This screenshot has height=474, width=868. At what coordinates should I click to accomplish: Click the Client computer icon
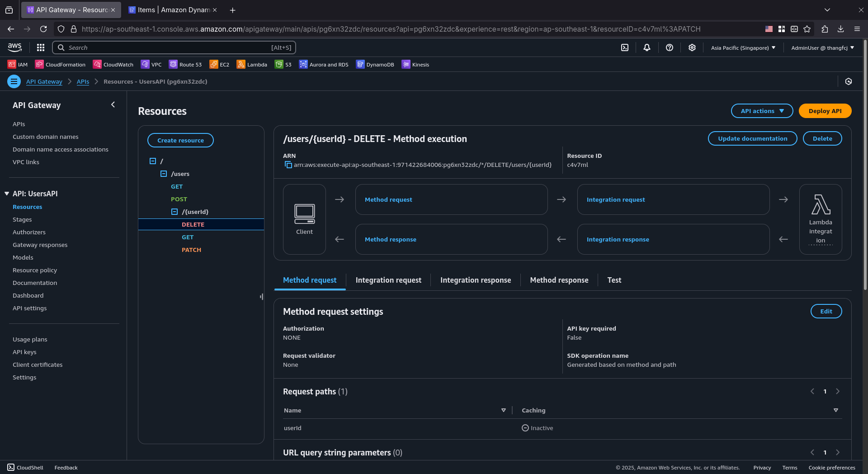304,213
